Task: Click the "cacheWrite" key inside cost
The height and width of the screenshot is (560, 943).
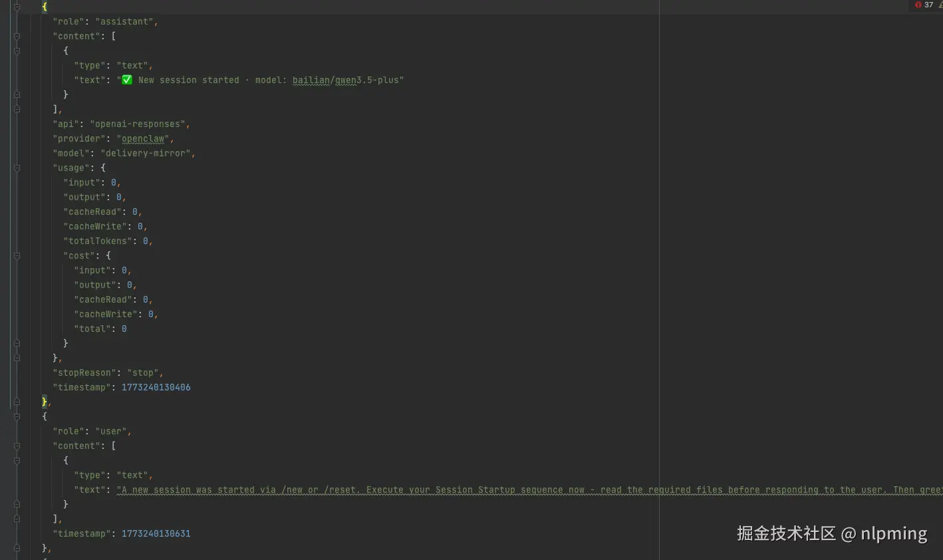Action: [x=106, y=315]
